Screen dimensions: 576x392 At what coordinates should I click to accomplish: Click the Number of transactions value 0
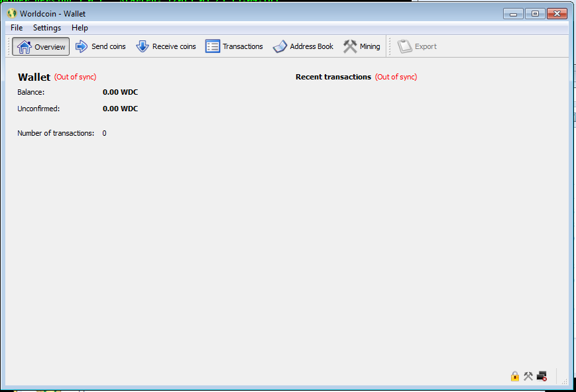click(x=104, y=133)
